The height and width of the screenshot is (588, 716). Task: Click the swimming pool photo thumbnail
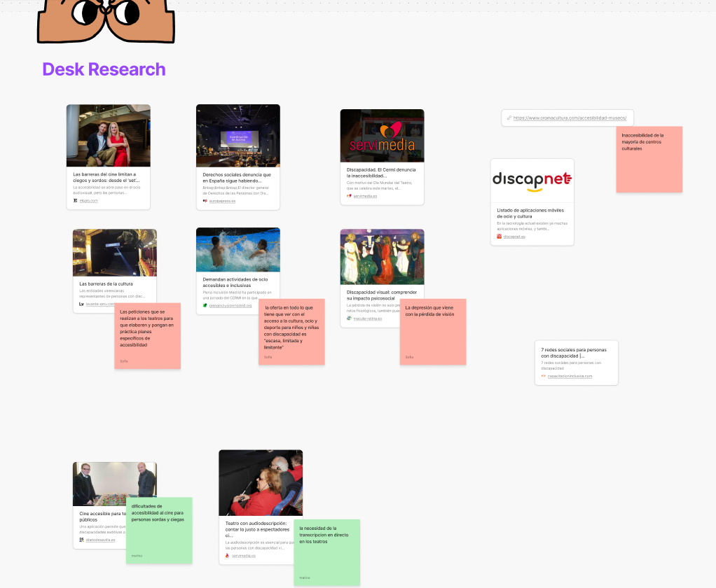point(237,249)
